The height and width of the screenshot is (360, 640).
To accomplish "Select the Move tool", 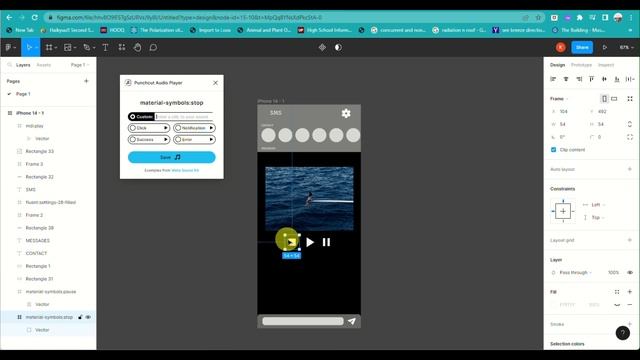I will 29,47.
